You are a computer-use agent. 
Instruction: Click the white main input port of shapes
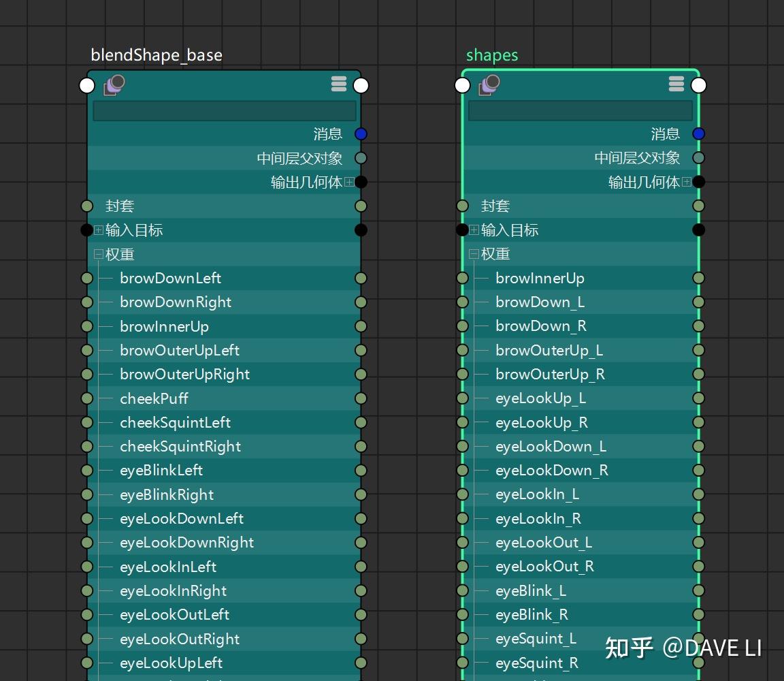click(463, 86)
